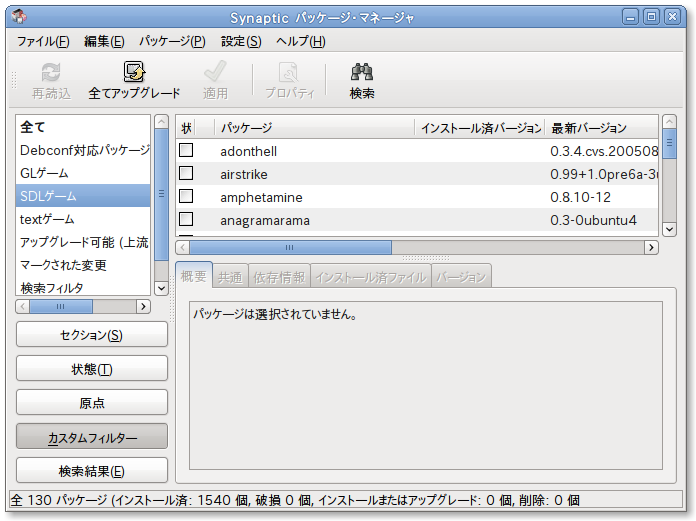696x521 pixels.
Task: Sort by the 状 status column header
Action: (x=186, y=128)
